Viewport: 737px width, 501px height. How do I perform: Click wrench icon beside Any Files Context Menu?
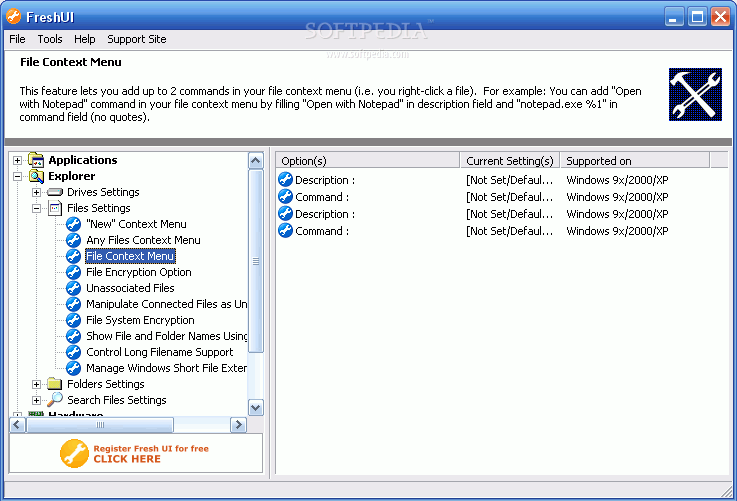click(x=73, y=240)
